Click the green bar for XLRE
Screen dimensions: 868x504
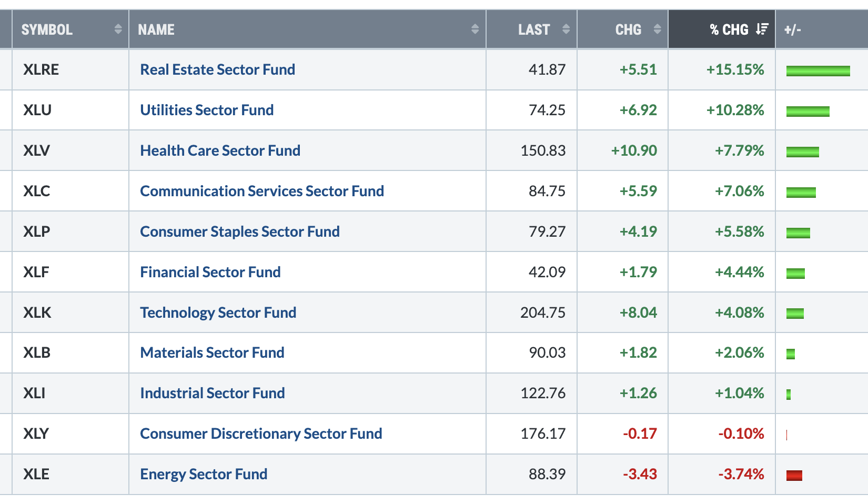pos(818,71)
